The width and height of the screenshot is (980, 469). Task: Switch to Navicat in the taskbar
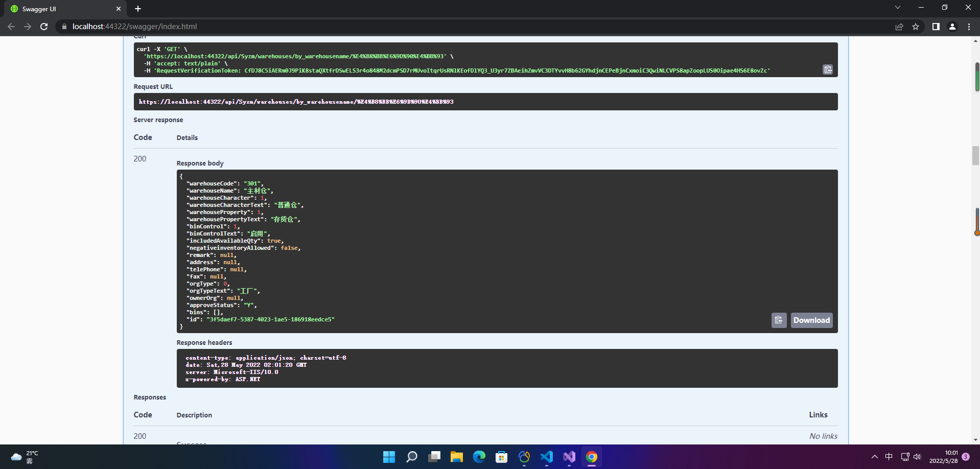pyautogui.click(x=524, y=457)
